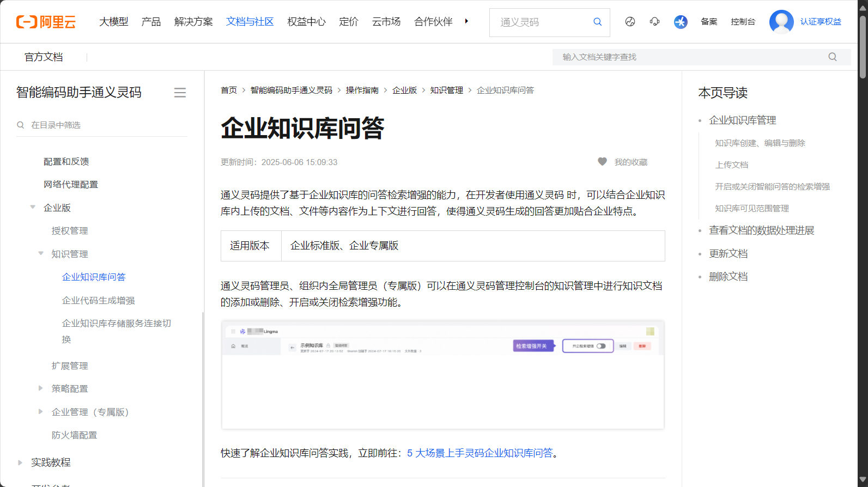Collapse the 知识管理 tree node
This screenshot has width=868, height=487.
[x=41, y=253]
